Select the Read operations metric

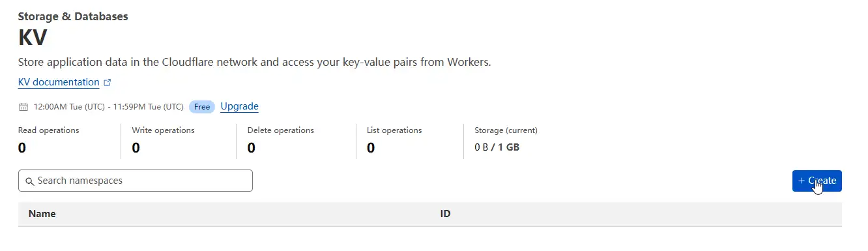click(x=49, y=140)
